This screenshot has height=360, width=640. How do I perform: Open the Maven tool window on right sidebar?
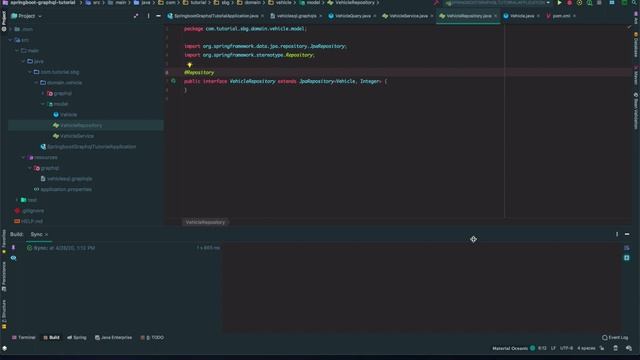tap(636, 76)
